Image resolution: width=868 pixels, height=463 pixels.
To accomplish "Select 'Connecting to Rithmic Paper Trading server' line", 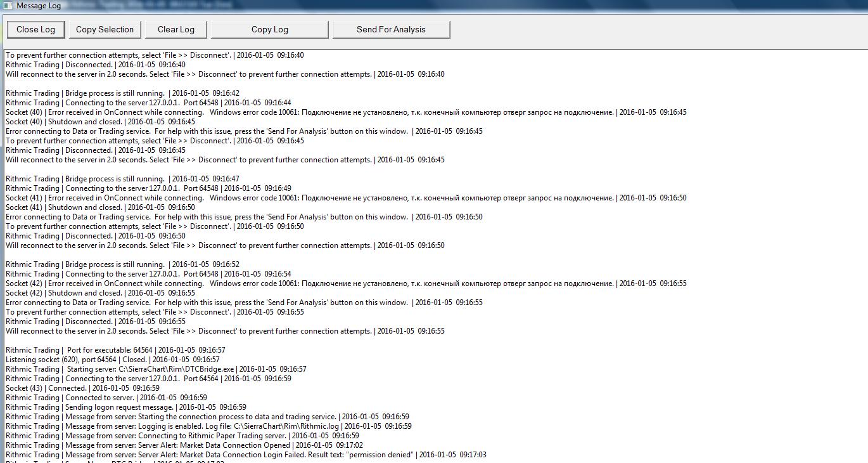I will pos(182,436).
